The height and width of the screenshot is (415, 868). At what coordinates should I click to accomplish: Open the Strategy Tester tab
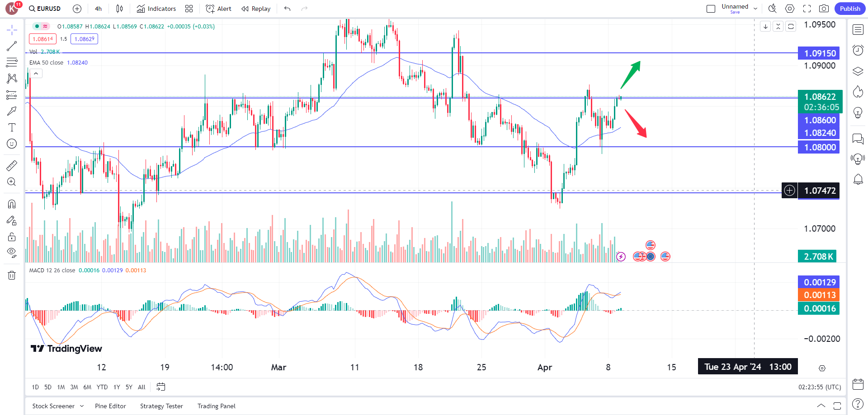[161, 406]
